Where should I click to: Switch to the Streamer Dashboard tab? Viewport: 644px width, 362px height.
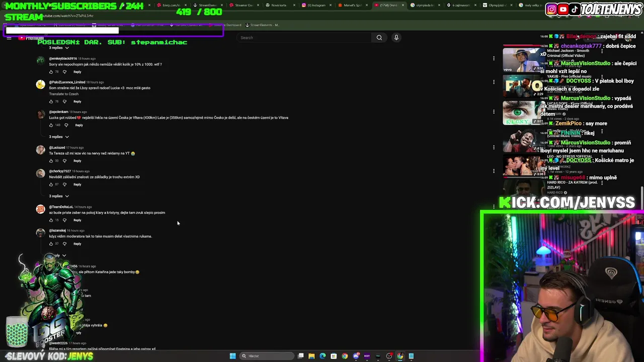pos(244,5)
